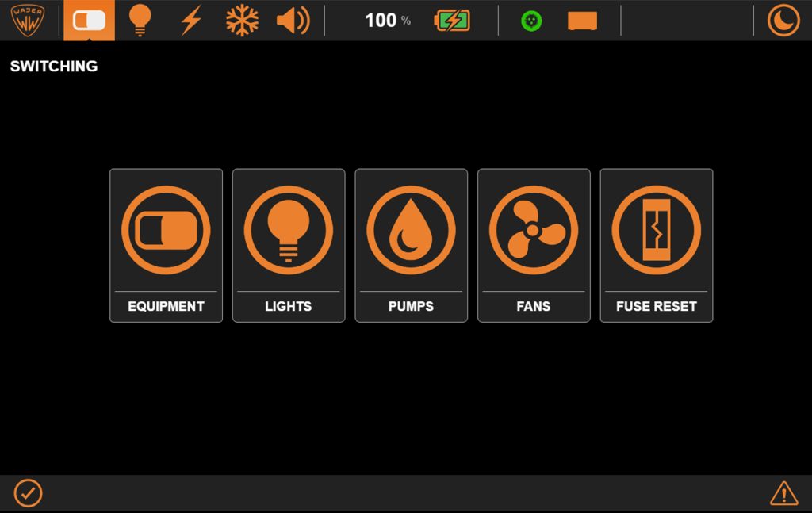Click the battery charging status icon
Image resolution: width=812 pixels, height=513 pixels.
point(452,21)
